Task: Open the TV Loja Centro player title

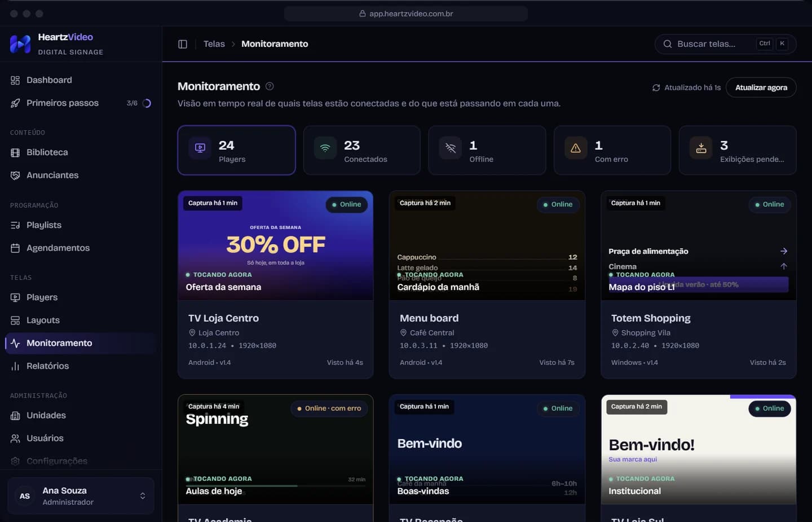Action: 223,318
